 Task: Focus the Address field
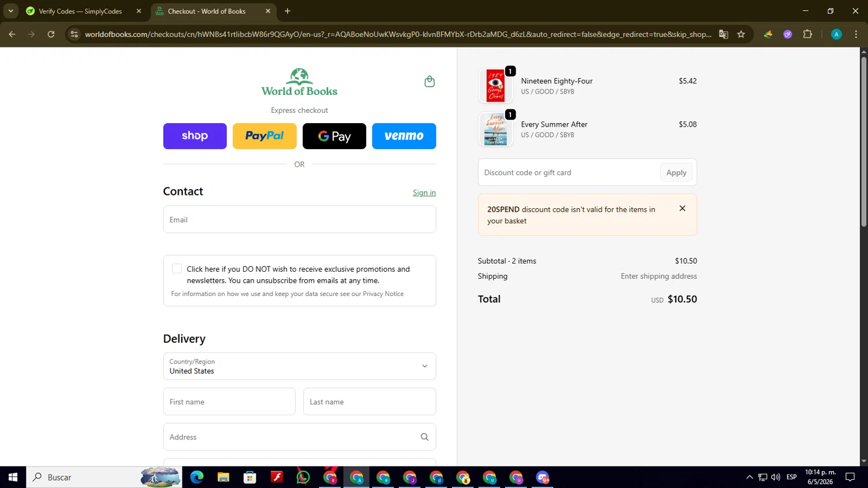click(x=299, y=437)
